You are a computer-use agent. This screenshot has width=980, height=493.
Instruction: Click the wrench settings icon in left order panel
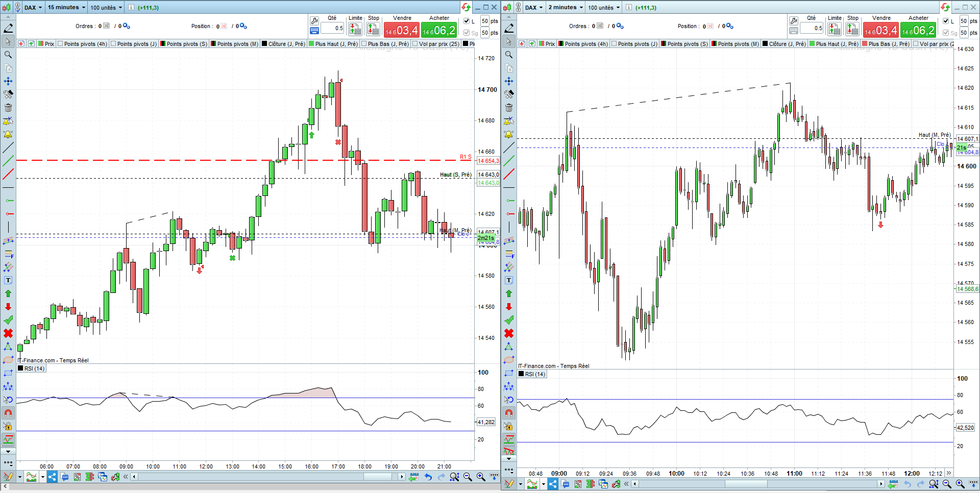point(314,20)
